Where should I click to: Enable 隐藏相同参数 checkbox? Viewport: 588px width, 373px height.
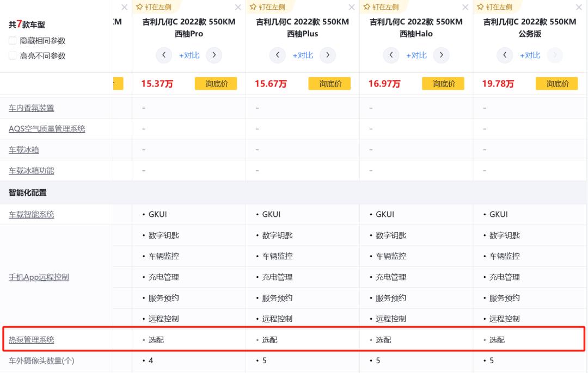[x=13, y=41]
